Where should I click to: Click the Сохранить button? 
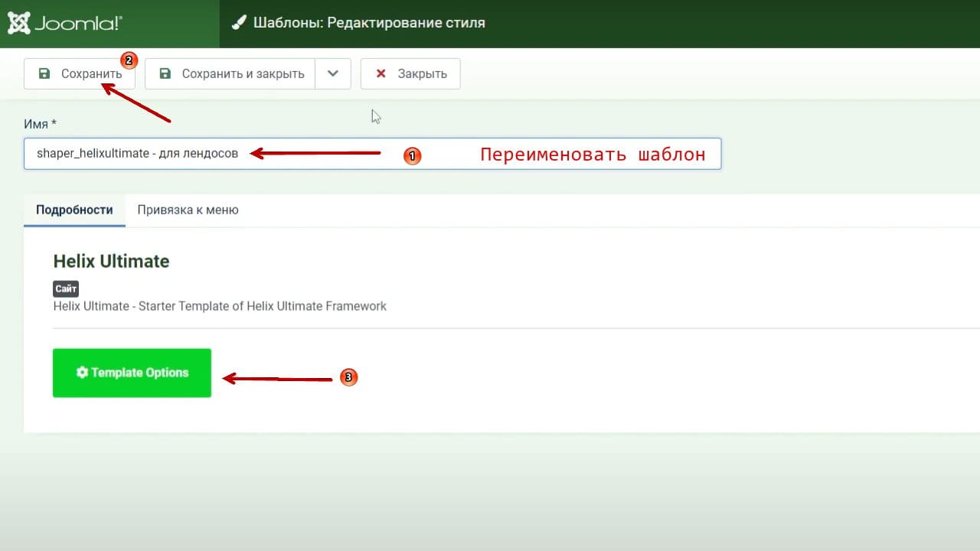pos(80,74)
